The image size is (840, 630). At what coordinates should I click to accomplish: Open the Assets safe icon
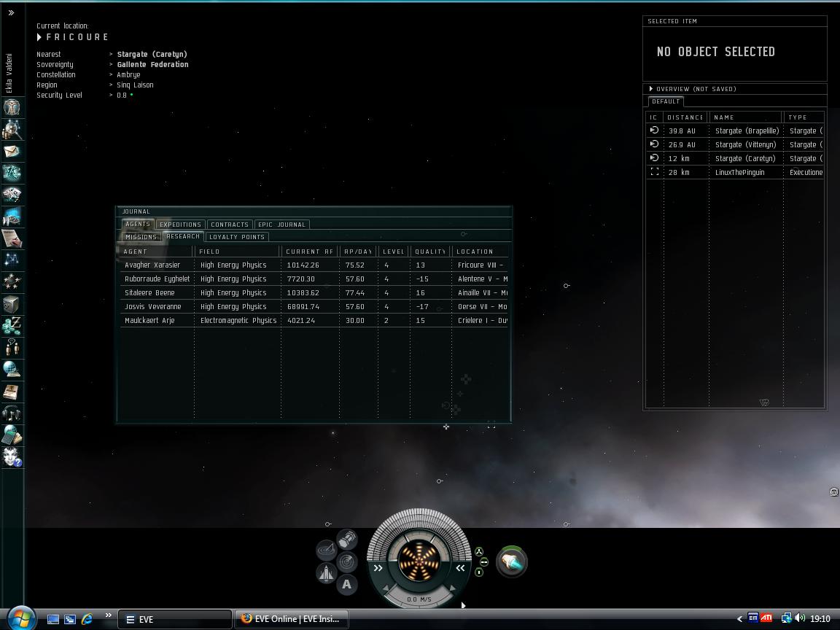(11, 304)
